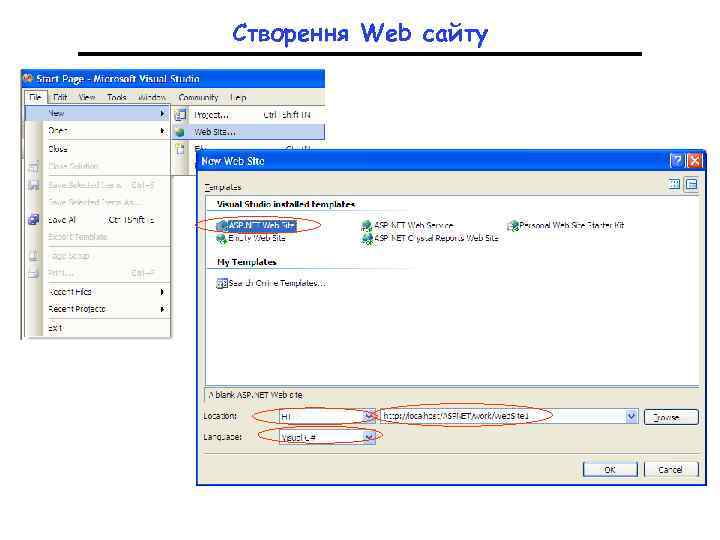Select Web Site... in New submenu
The height and width of the screenshot is (540, 720).
[248, 132]
